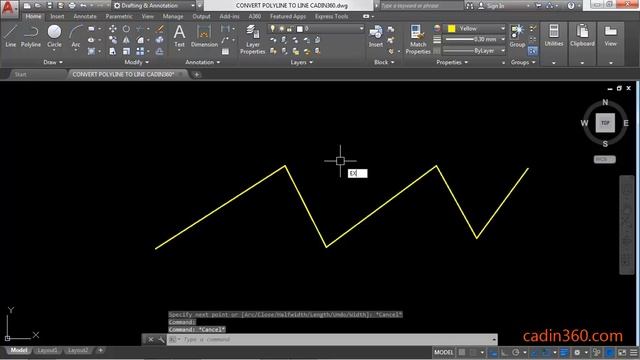Expand the Block panel
Screen dimensions: 640x360
pos(384,62)
